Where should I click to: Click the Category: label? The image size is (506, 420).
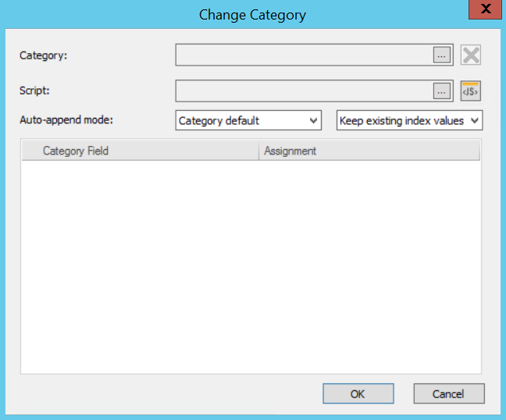(x=43, y=55)
